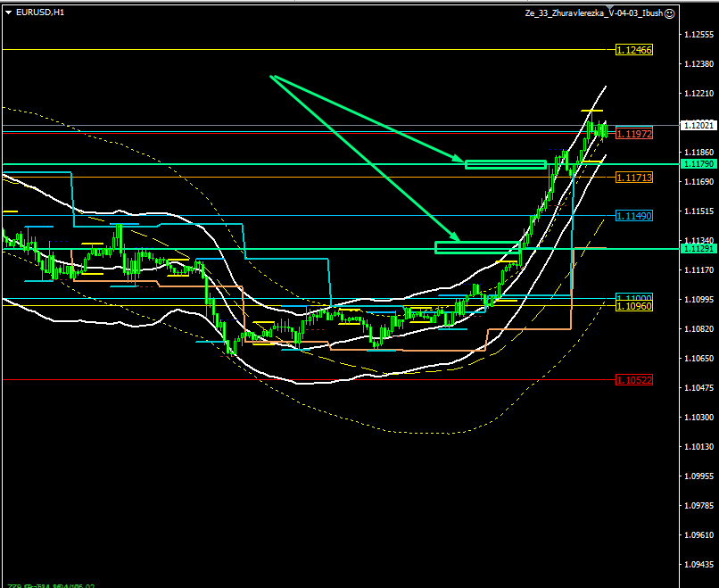Click the 1.09435 price scale value
Screen dimensions: 719x588
point(698,565)
